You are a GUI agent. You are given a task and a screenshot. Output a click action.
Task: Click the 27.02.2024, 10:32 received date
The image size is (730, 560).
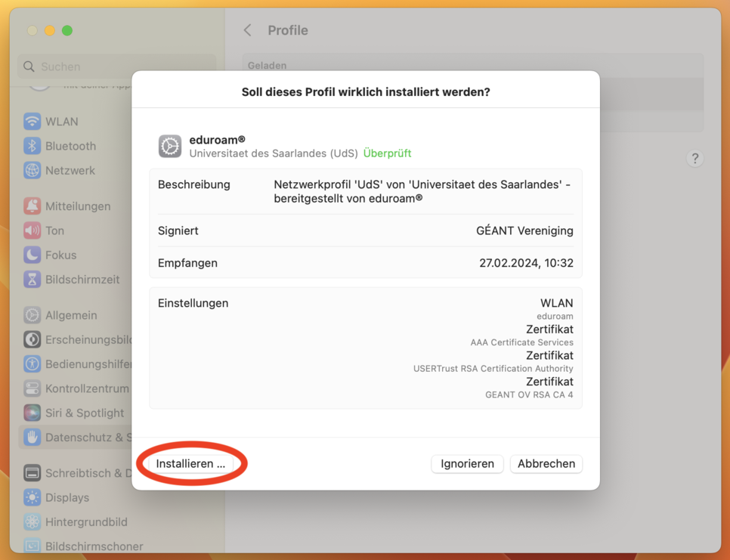point(526,263)
